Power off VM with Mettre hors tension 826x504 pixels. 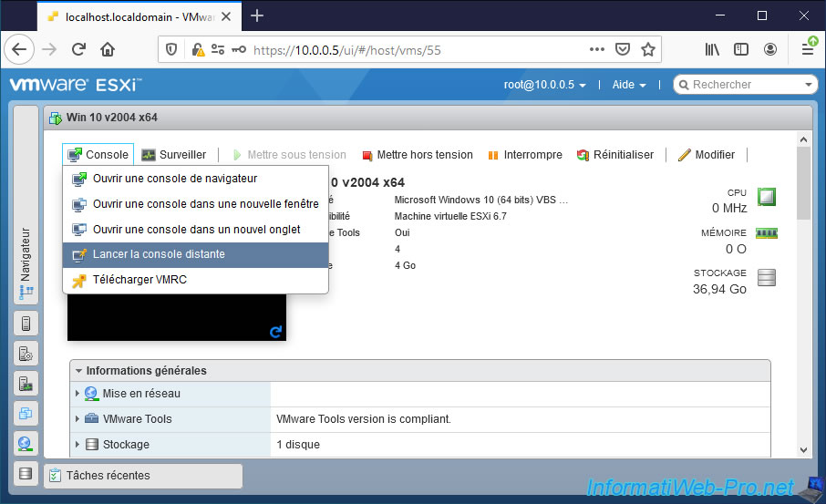[418, 155]
